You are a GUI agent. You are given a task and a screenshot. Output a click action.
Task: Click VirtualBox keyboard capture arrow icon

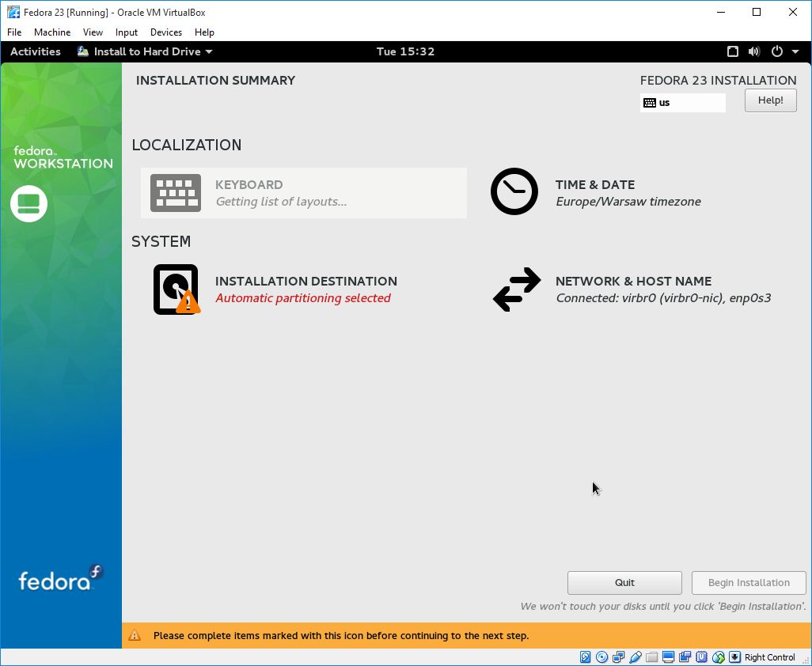coord(734,657)
